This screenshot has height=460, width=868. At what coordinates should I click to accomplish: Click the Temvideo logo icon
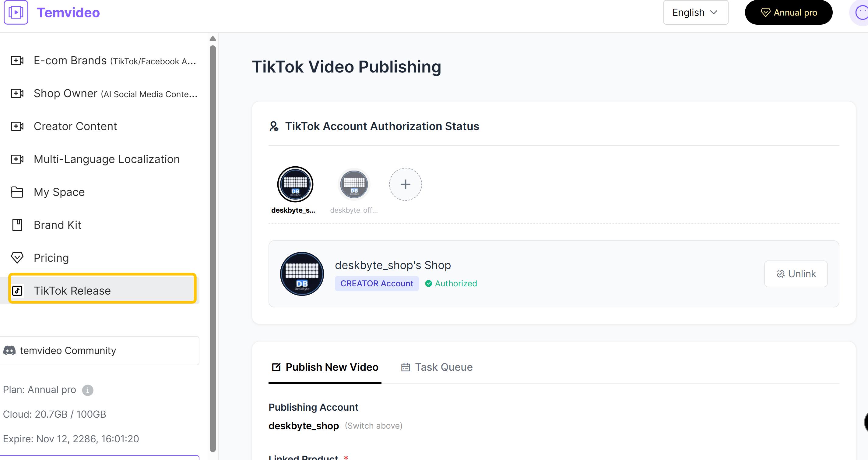[x=16, y=12]
